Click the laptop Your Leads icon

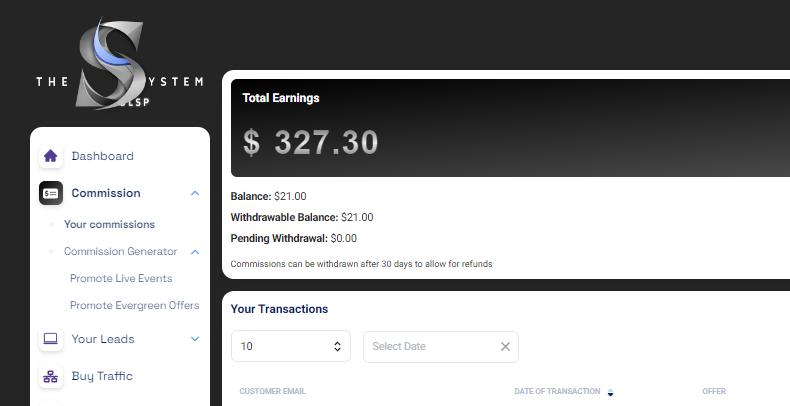(51, 339)
